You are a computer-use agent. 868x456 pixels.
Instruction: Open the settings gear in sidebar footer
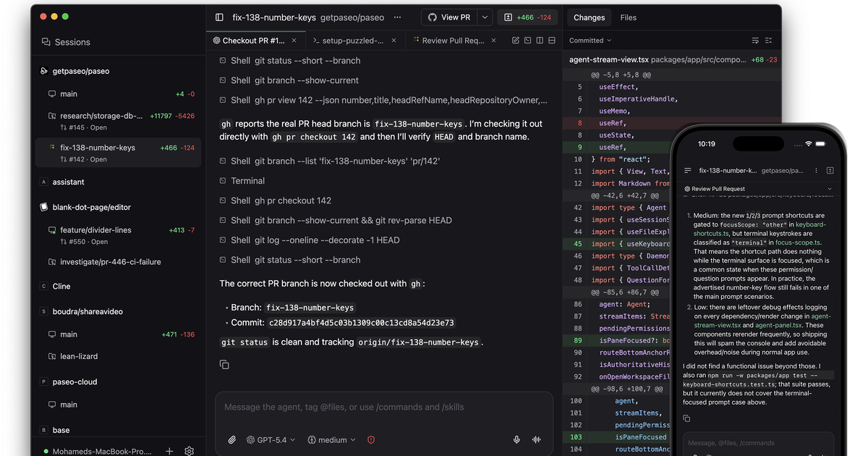(x=190, y=451)
